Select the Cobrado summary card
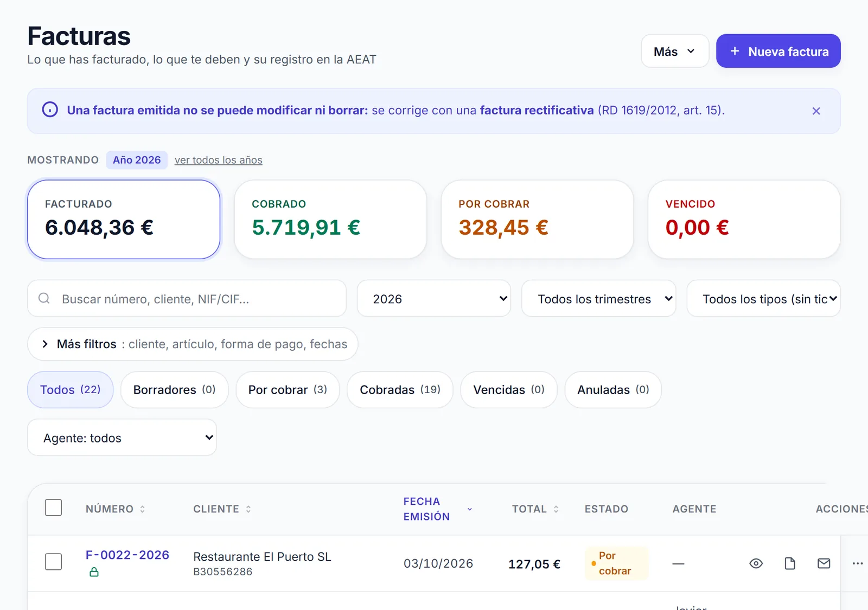 click(330, 219)
